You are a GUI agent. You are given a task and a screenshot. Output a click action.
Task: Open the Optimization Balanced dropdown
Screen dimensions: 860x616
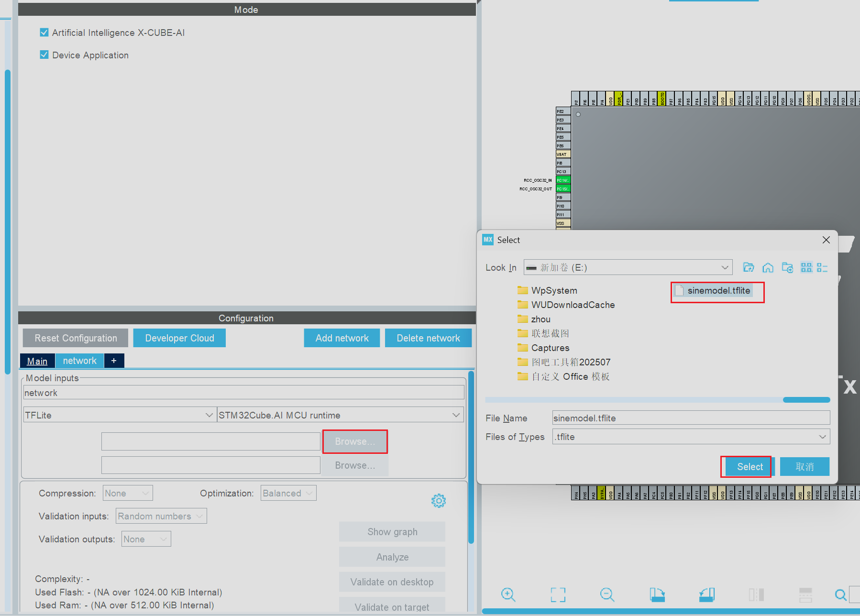tap(288, 493)
